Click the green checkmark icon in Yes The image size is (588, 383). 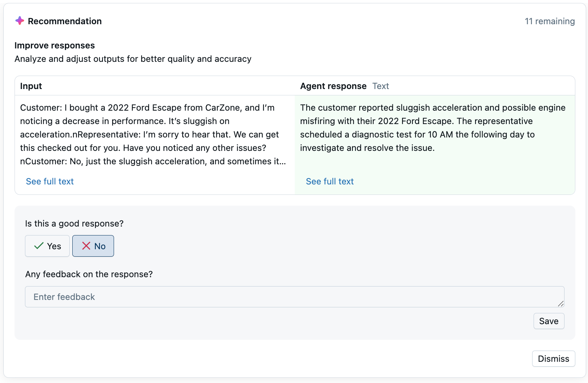click(x=39, y=246)
